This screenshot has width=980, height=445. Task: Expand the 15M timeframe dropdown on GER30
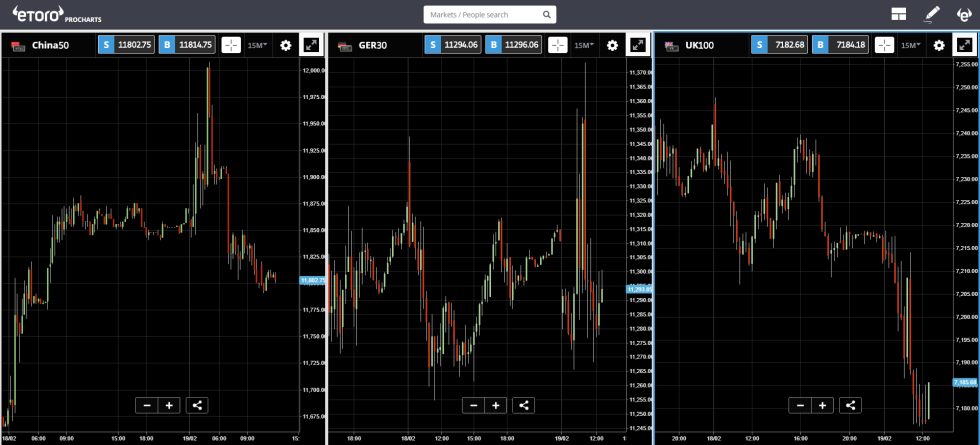[x=584, y=45]
